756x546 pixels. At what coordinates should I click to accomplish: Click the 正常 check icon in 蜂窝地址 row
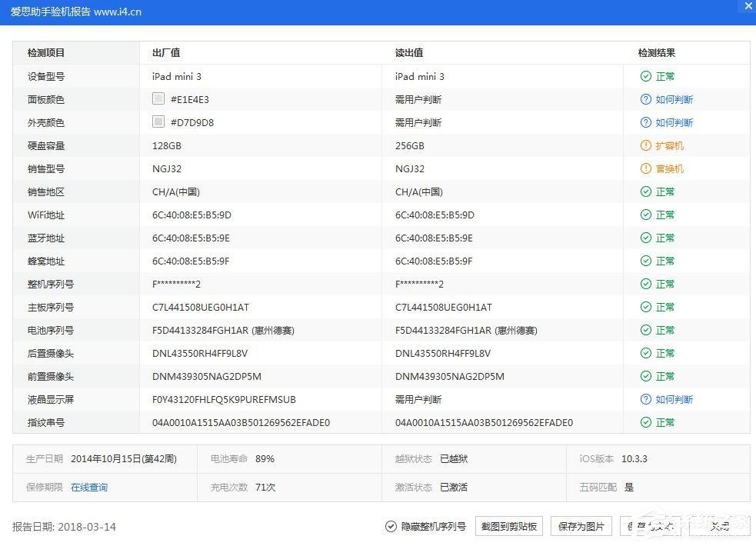(x=645, y=261)
